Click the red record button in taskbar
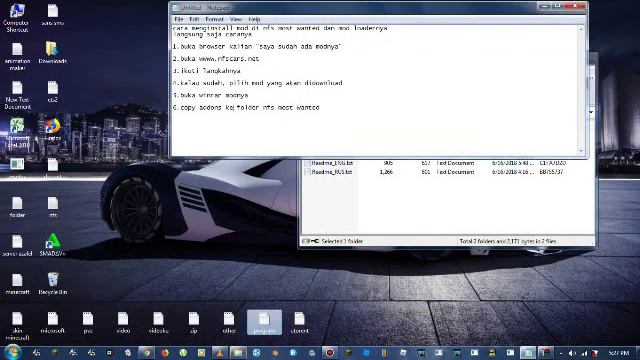This screenshot has height=360, width=640. [330, 353]
